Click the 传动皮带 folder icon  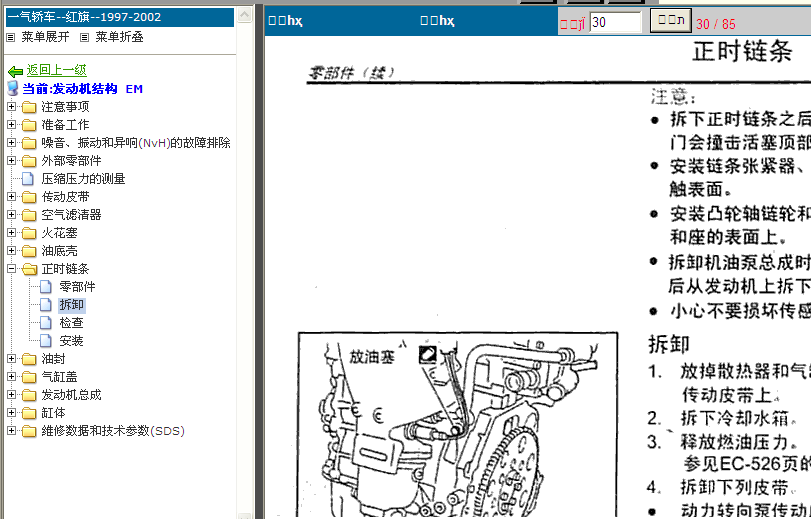click(29, 197)
